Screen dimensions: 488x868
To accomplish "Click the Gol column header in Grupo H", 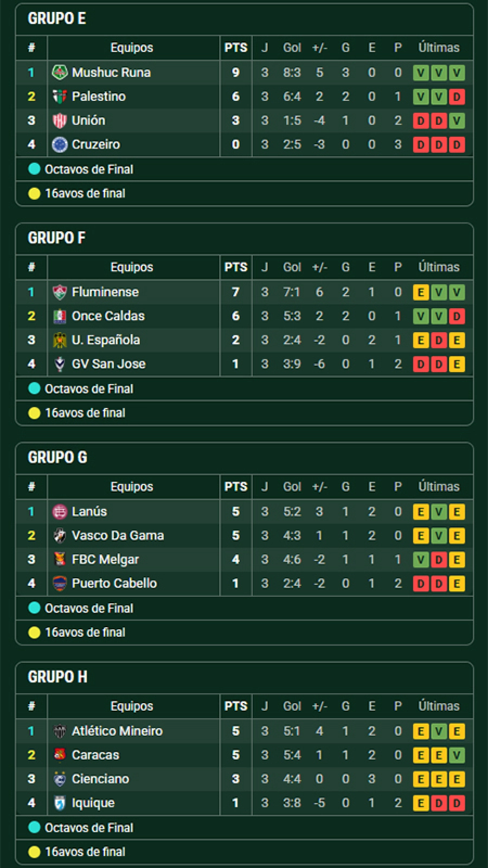I will point(292,706).
